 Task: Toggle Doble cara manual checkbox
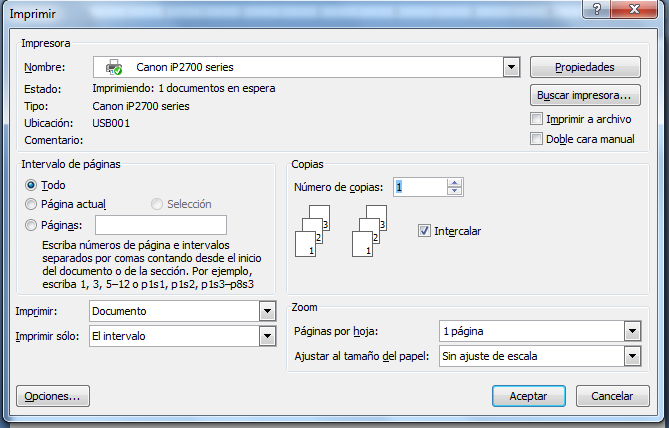pyautogui.click(x=537, y=139)
